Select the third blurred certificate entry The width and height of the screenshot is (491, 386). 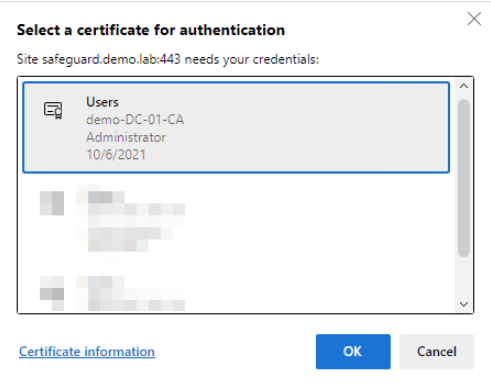tap(236, 293)
